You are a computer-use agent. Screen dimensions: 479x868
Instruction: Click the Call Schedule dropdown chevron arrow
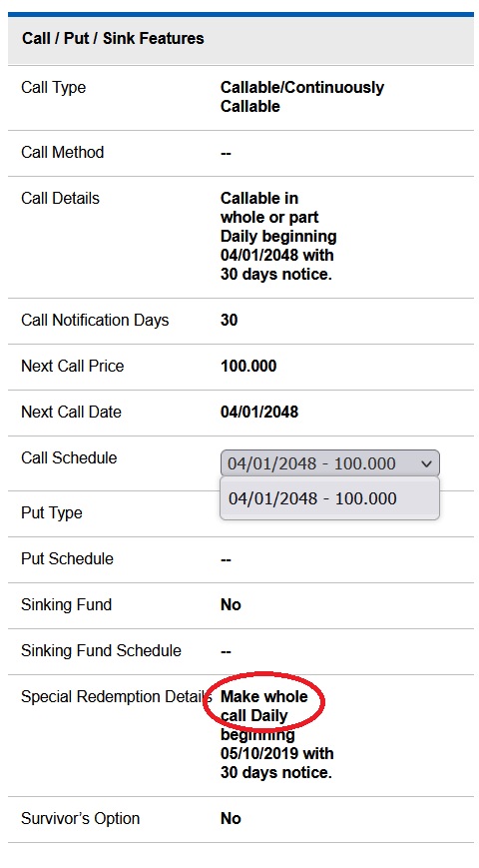point(426,463)
